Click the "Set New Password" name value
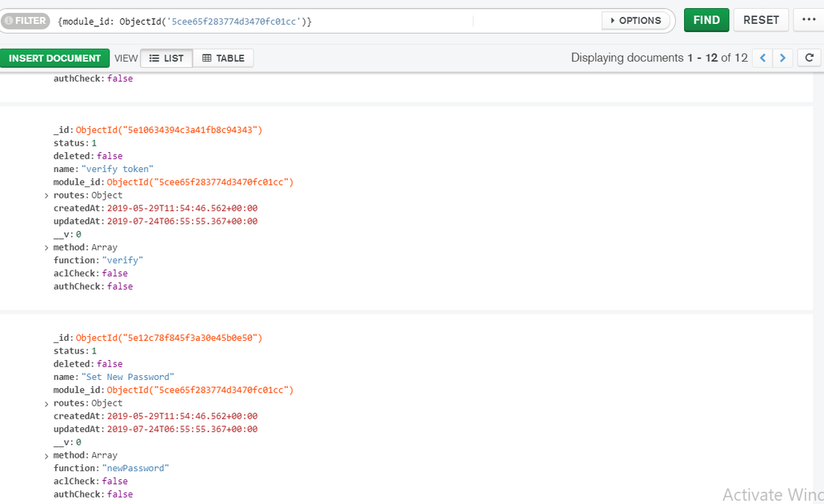The image size is (824, 504). click(127, 377)
